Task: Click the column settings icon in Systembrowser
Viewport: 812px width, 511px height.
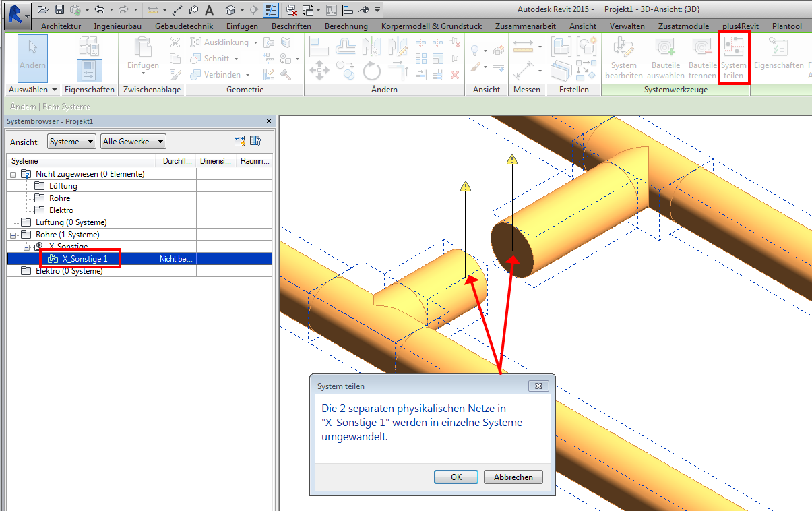Action: 255,141
